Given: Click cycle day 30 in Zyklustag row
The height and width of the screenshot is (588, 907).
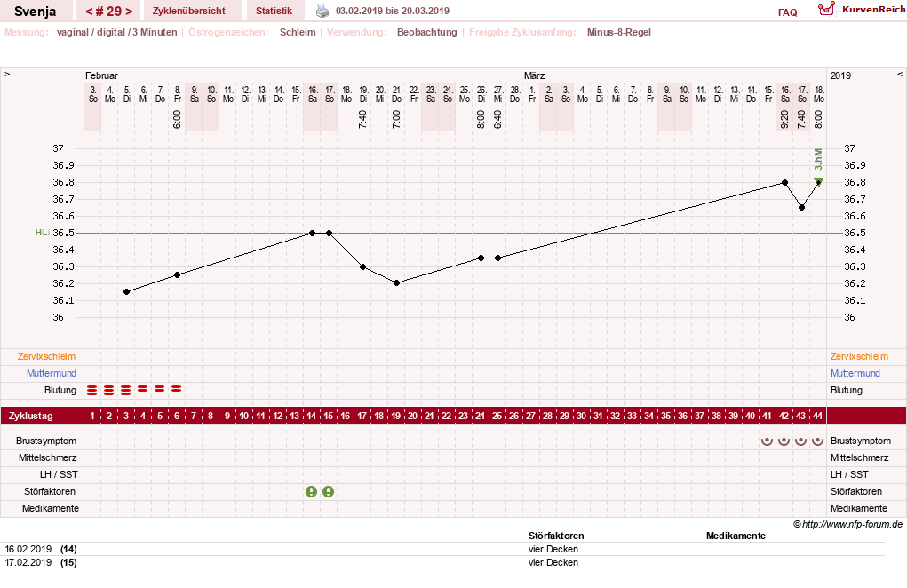Looking at the screenshot, I should [581, 416].
